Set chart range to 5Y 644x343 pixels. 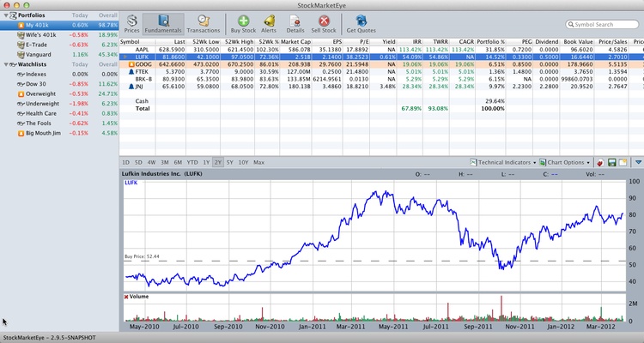tap(229, 162)
